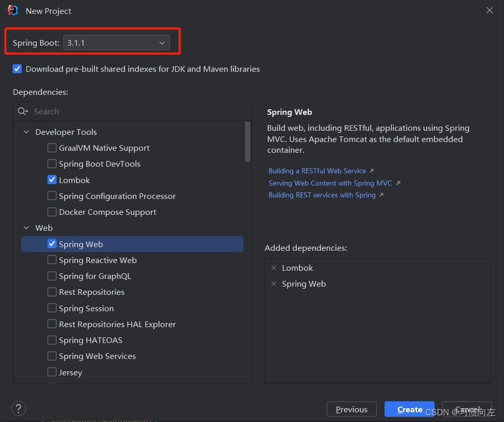Check GraalVM Native Support option
The width and height of the screenshot is (504, 422).
point(52,148)
